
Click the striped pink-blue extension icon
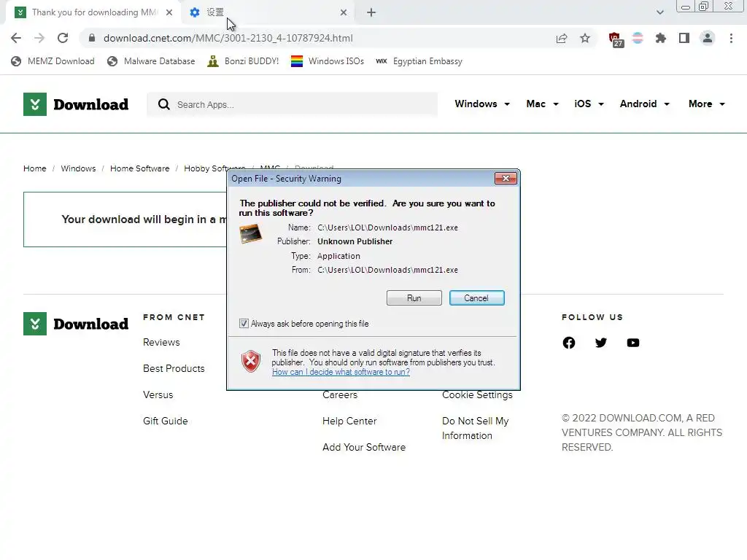[638, 38]
